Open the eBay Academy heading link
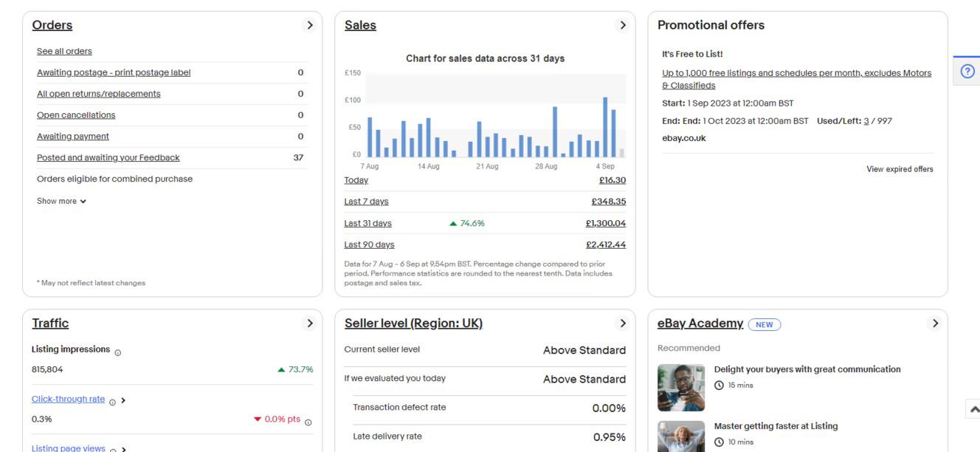 tap(700, 323)
